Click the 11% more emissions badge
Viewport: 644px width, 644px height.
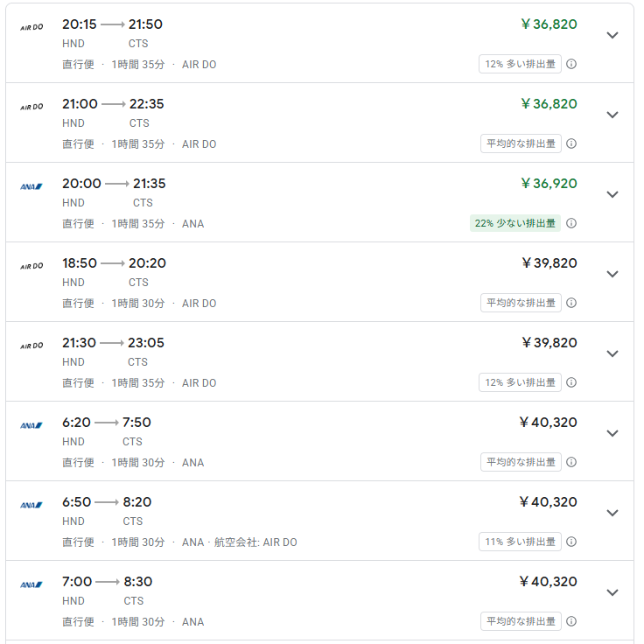[x=520, y=542]
